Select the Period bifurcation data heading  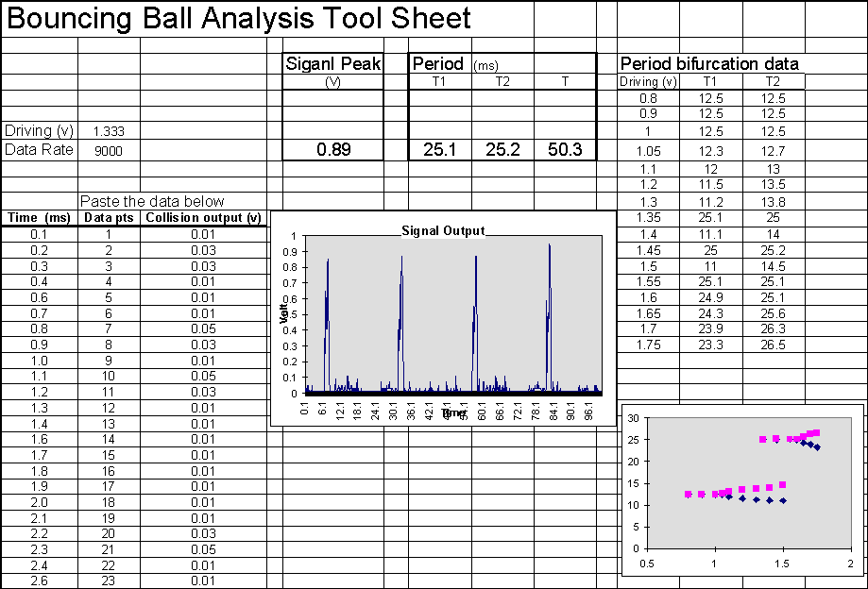click(x=709, y=64)
